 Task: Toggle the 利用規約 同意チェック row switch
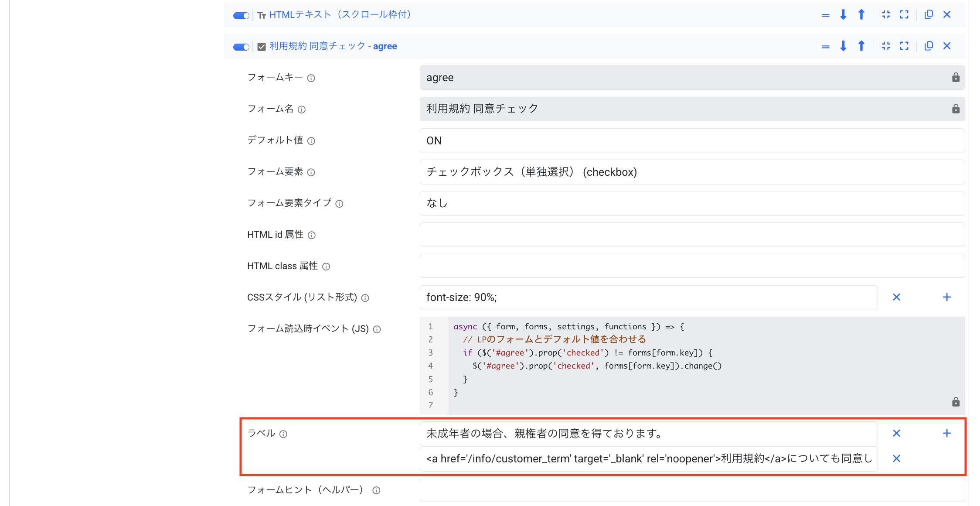pyautogui.click(x=241, y=47)
